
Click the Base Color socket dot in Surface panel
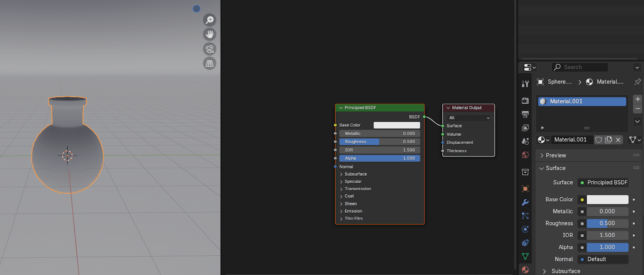coord(582,199)
